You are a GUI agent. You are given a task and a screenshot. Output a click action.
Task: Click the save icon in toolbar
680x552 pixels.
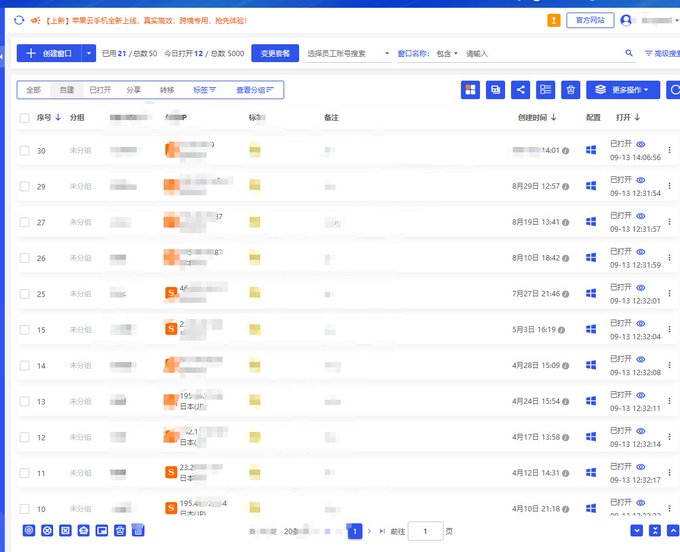point(495,90)
